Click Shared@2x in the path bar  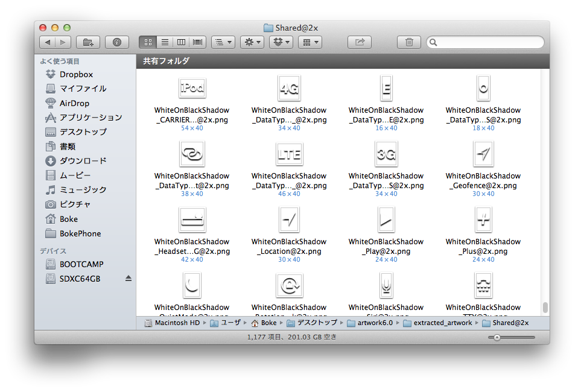(x=506, y=323)
